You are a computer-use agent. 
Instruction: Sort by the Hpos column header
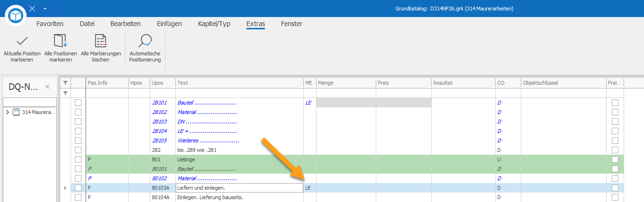click(139, 83)
